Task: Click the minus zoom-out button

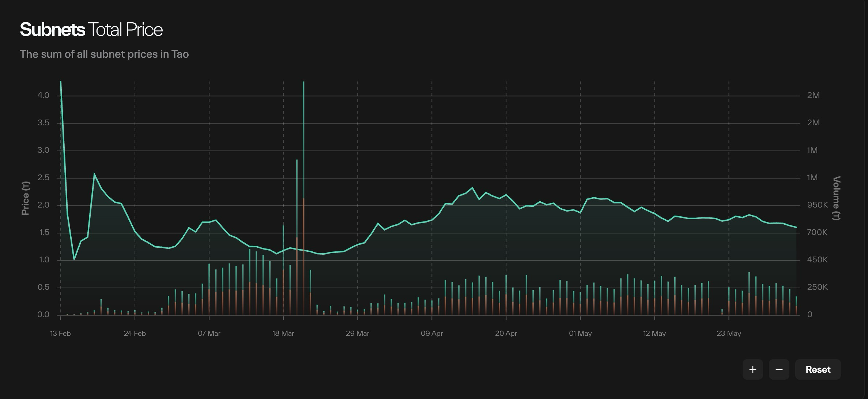Action: tap(779, 369)
